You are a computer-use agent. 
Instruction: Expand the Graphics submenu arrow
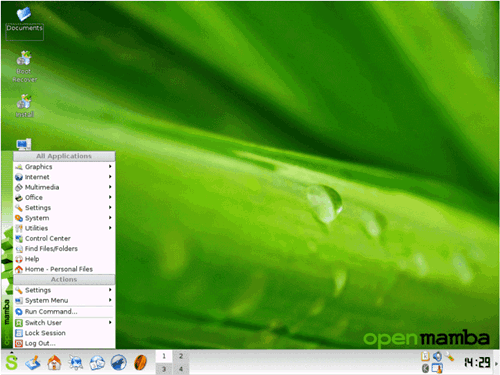110,166
